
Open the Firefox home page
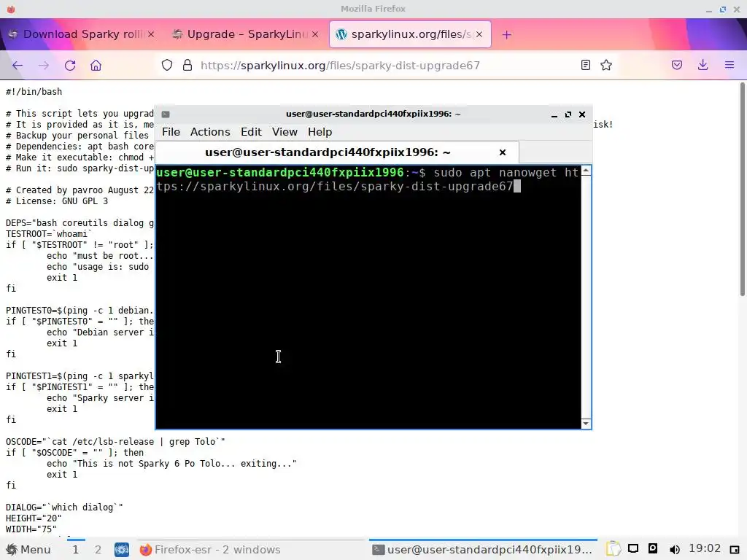(96, 65)
